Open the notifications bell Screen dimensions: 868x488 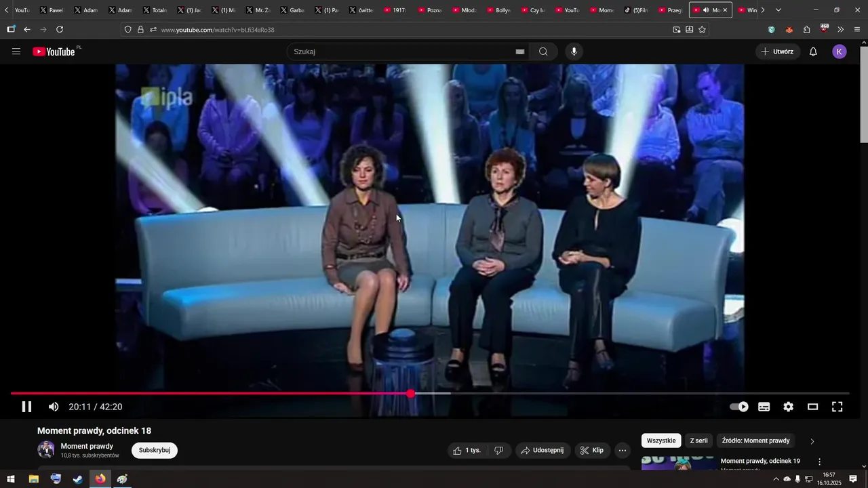coord(813,52)
